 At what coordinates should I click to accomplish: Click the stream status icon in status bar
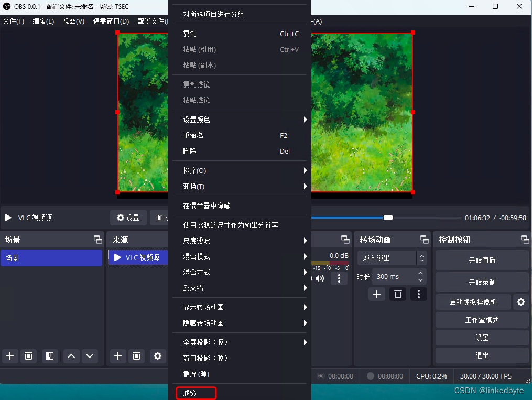click(x=321, y=376)
